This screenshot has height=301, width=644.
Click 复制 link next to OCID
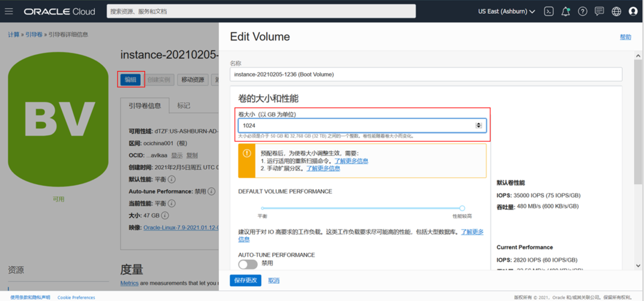192,156
